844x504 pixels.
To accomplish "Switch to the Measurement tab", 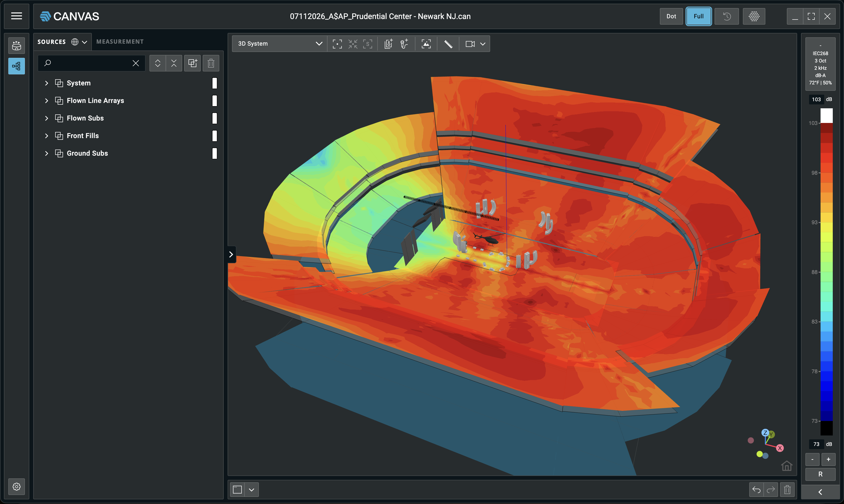I will click(x=120, y=41).
